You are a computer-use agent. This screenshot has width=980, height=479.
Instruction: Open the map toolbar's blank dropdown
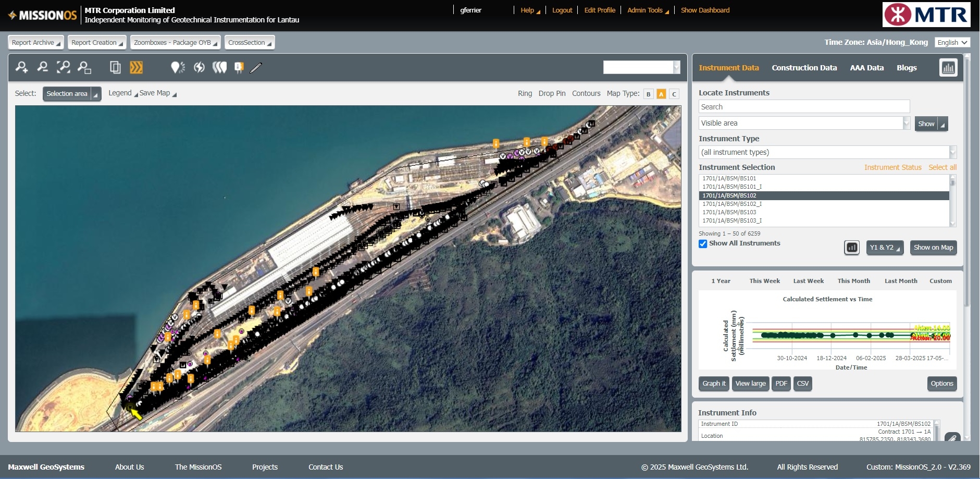[x=641, y=67]
